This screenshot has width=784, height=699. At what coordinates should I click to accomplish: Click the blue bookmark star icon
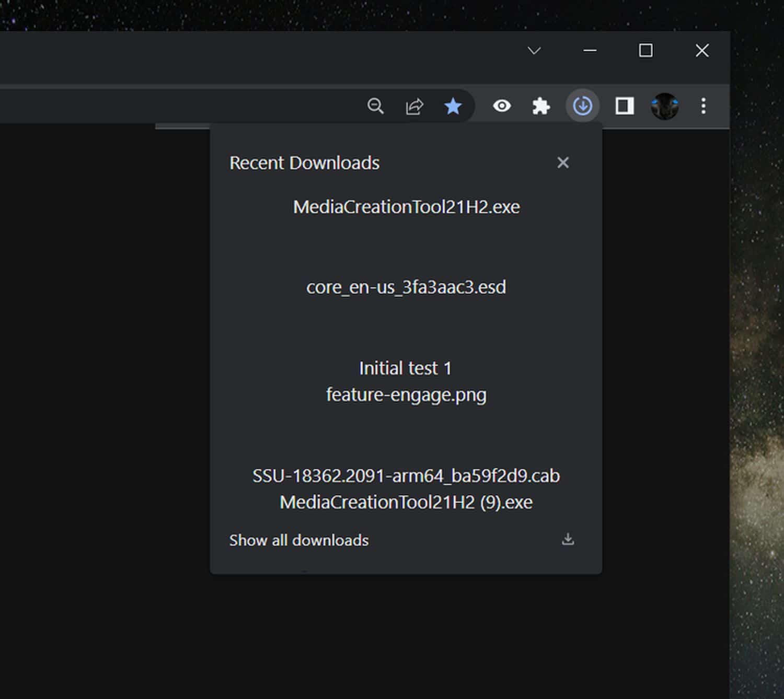(453, 106)
